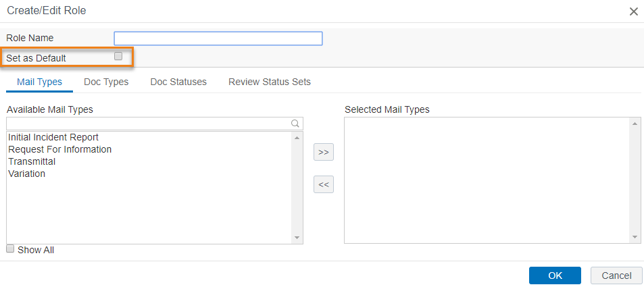The image size is (644, 289).
Task: Switch to the Doc Types tab
Action: [106, 82]
